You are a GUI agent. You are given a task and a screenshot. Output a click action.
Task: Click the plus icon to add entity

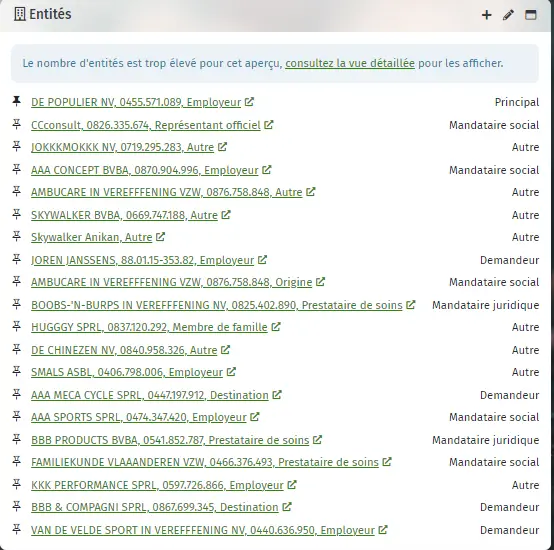coord(487,15)
